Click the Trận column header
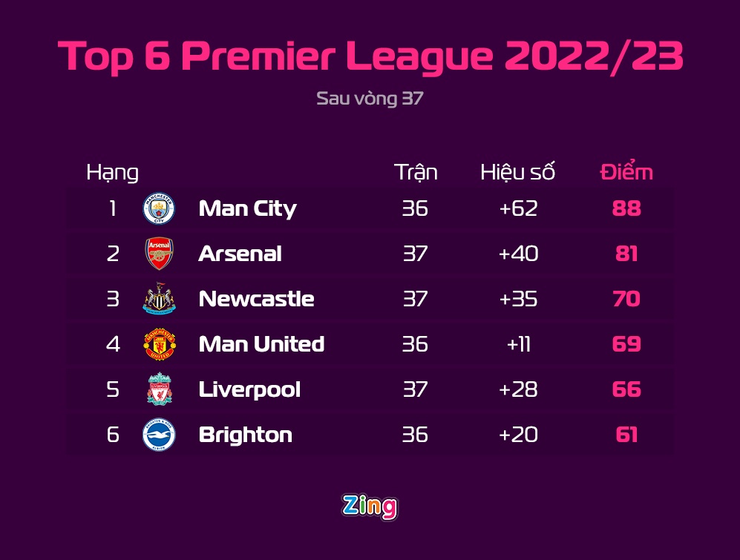Viewport: 740px width, 560px height. click(x=416, y=172)
